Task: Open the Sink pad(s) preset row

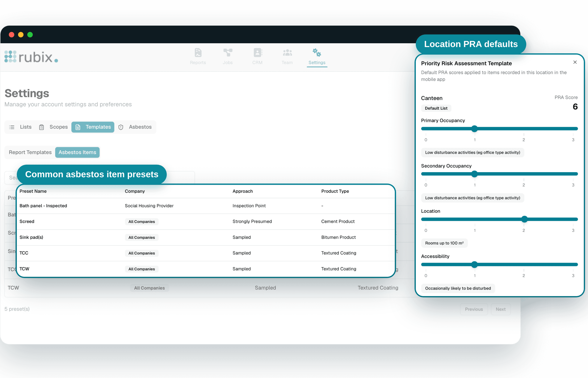Action: click(206, 237)
